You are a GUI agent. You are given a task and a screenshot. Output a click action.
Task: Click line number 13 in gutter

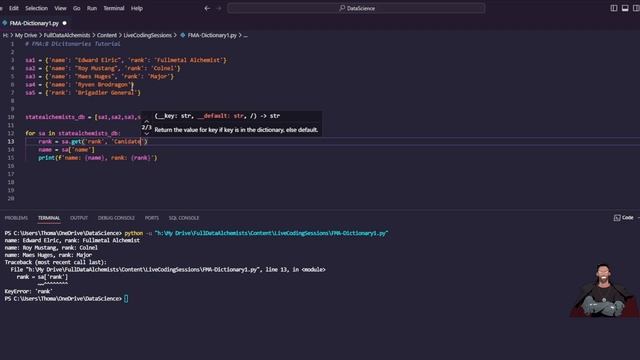tap(11, 142)
